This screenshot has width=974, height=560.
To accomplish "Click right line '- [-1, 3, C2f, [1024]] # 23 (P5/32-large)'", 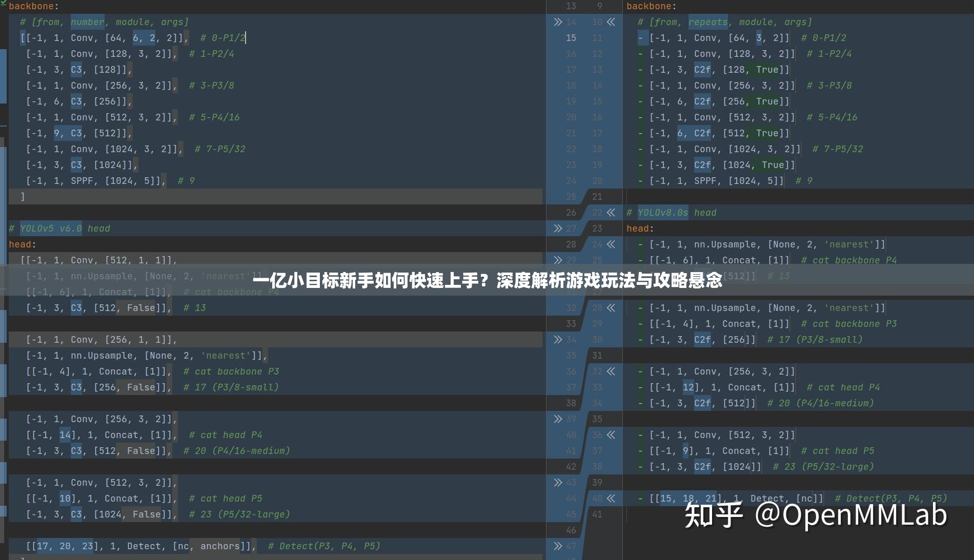I will coord(756,467).
